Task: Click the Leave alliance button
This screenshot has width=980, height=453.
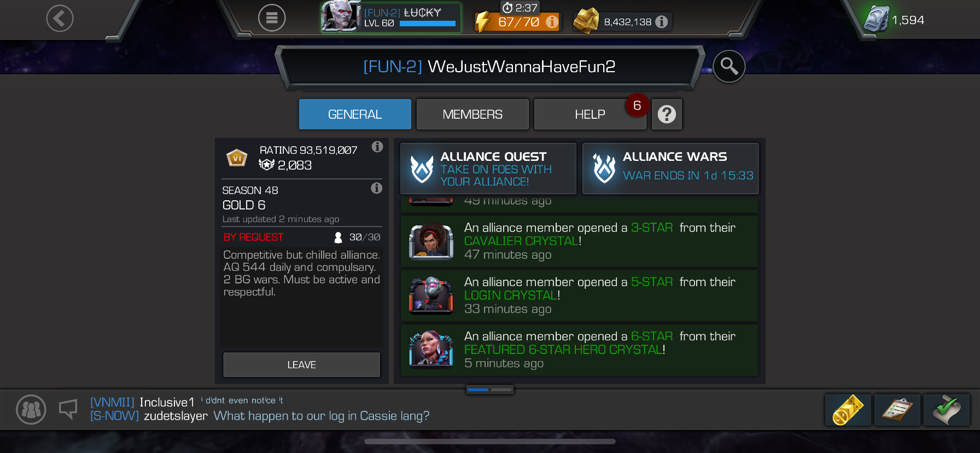Action: coord(301,364)
